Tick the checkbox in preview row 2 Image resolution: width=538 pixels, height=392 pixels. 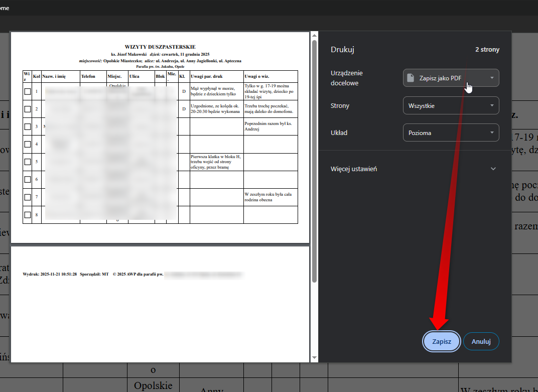28,109
